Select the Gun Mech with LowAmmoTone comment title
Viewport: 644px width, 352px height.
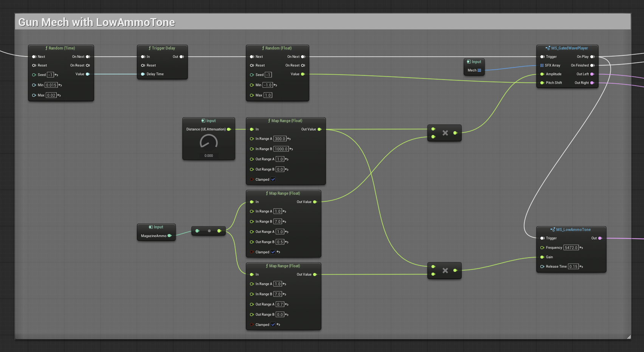tap(97, 22)
